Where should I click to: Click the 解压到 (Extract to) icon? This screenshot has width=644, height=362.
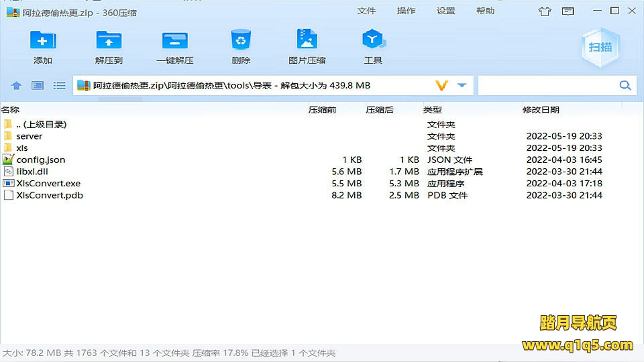click(109, 41)
